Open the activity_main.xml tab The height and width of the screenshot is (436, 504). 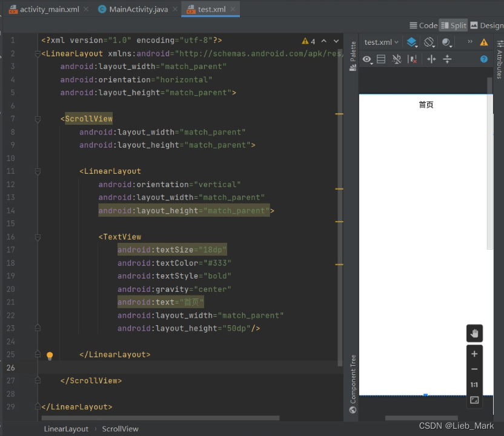[48, 9]
